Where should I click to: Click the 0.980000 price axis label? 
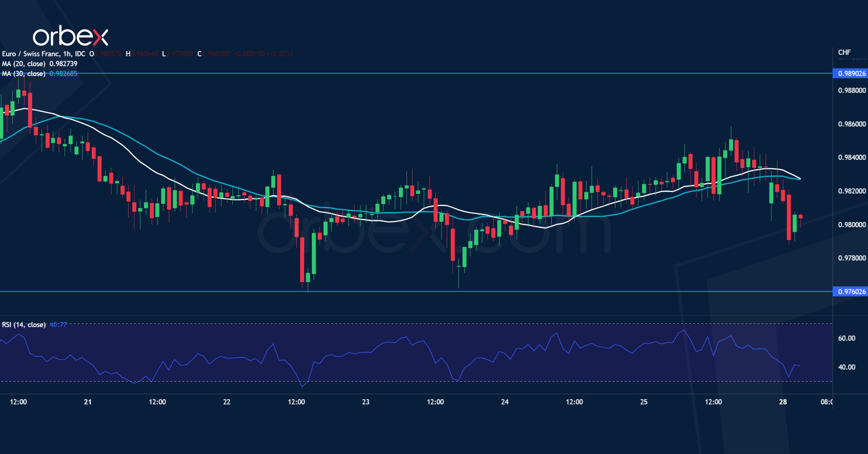point(852,225)
